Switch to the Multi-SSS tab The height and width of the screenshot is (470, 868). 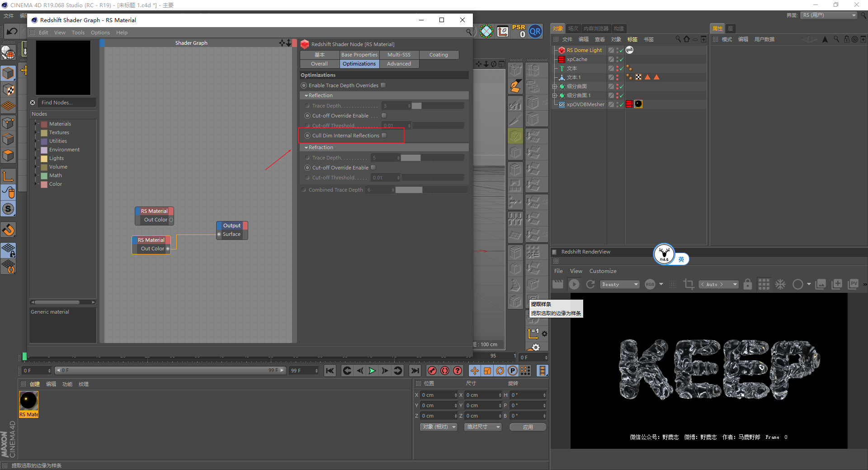(399, 55)
